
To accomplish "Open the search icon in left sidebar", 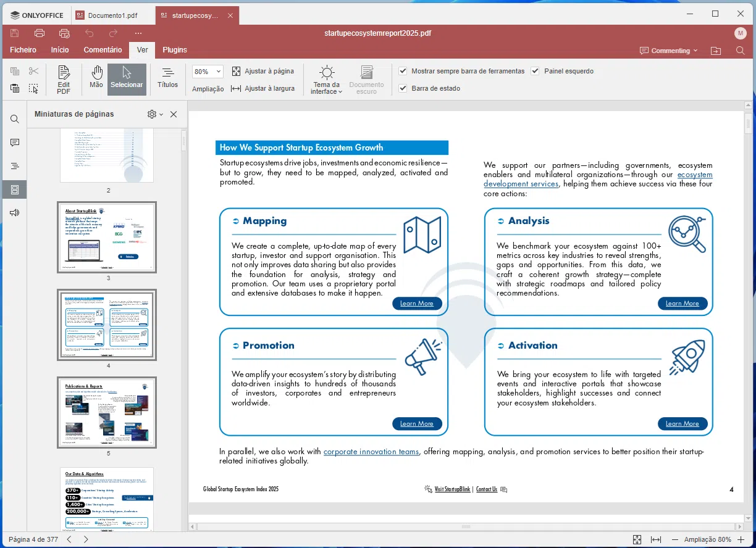I will click(15, 119).
